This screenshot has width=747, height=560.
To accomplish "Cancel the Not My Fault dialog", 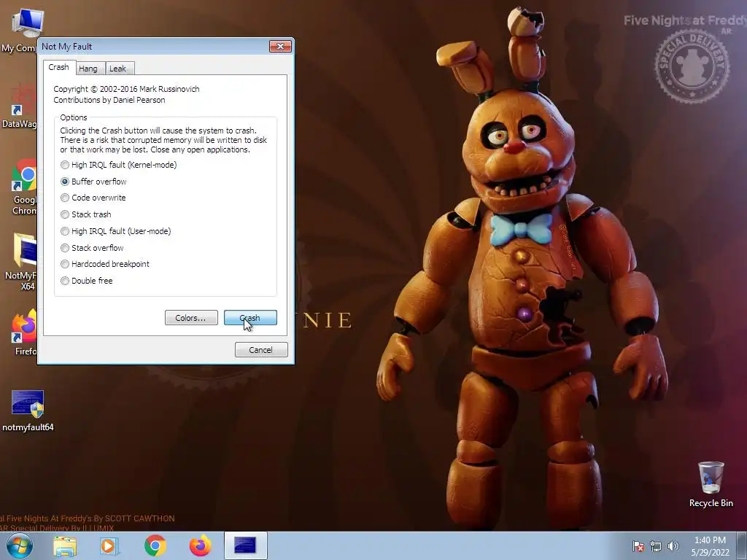I will click(x=261, y=349).
